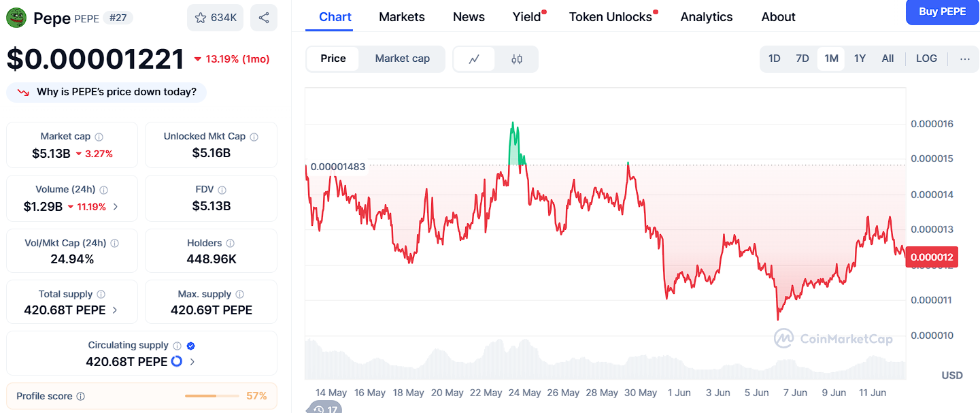
Task: Click Unlocked Mkt Cap info icon
Action: [x=254, y=137]
